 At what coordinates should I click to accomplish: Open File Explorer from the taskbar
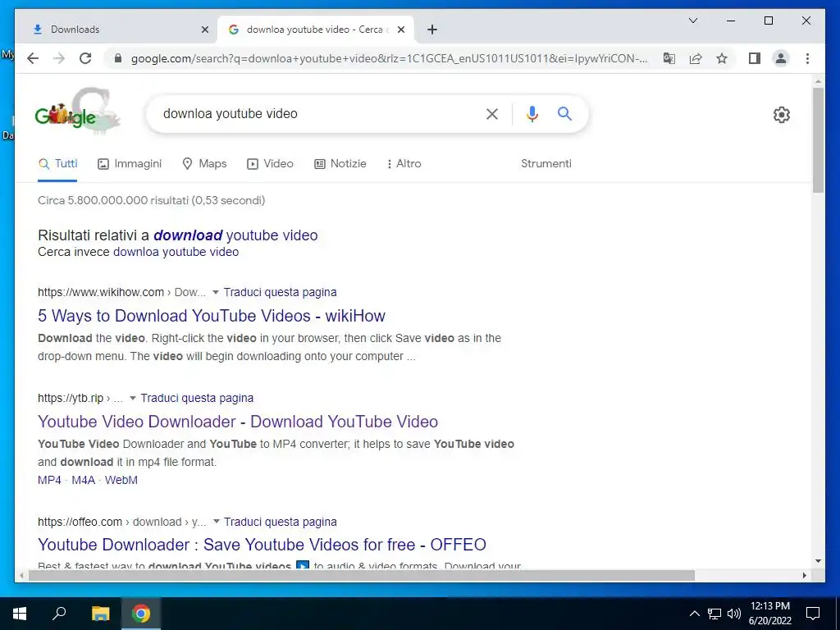click(100, 614)
